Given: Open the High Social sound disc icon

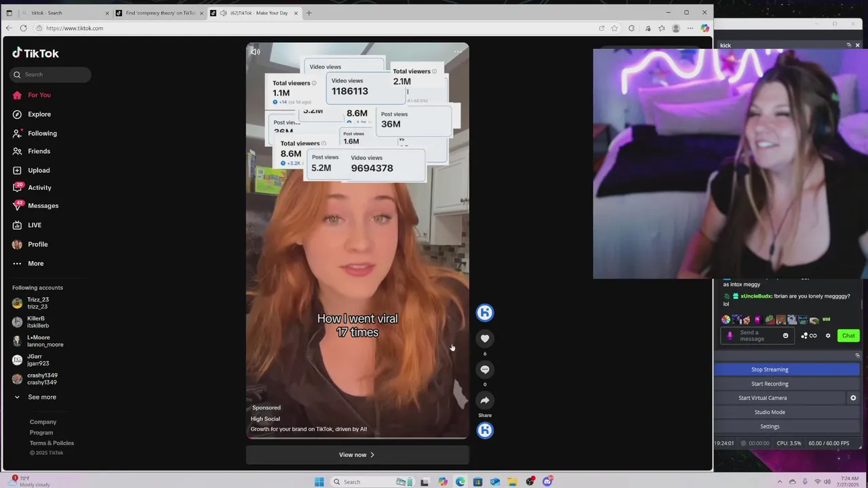Looking at the screenshot, I should coord(484,430).
